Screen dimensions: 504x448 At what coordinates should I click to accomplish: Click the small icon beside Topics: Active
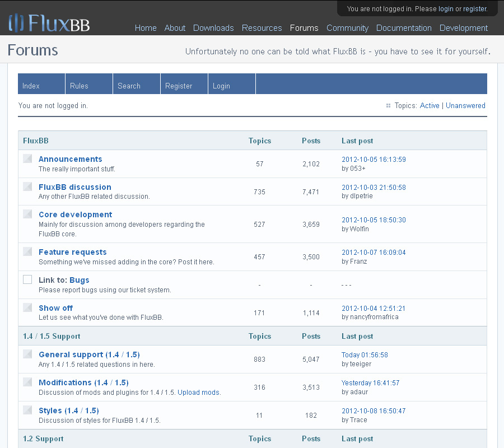click(x=388, y=105)
